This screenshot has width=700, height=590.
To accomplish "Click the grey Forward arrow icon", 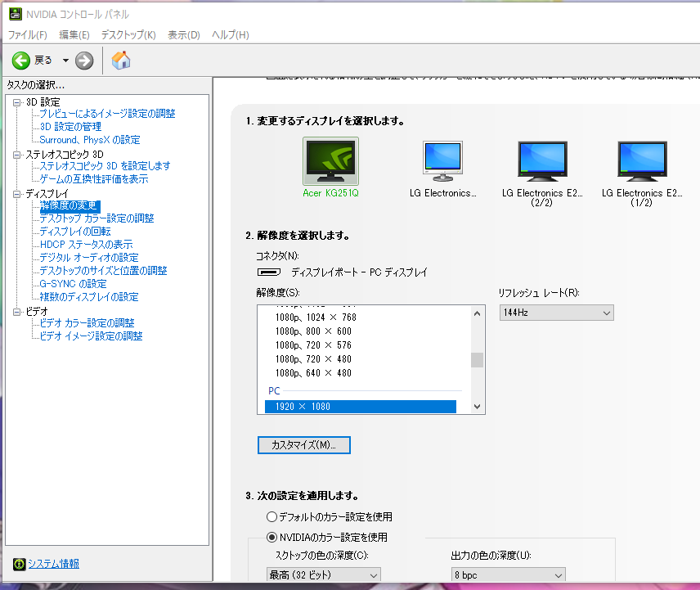I will click(84, 61).
